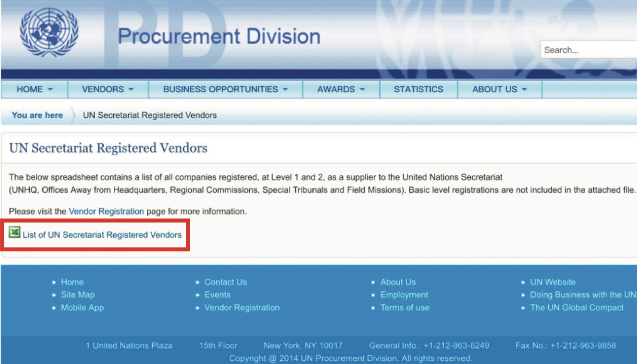This screenshot has width=637, height=364.
Task: Open the footer UN Website link
Action: [553, 282]
